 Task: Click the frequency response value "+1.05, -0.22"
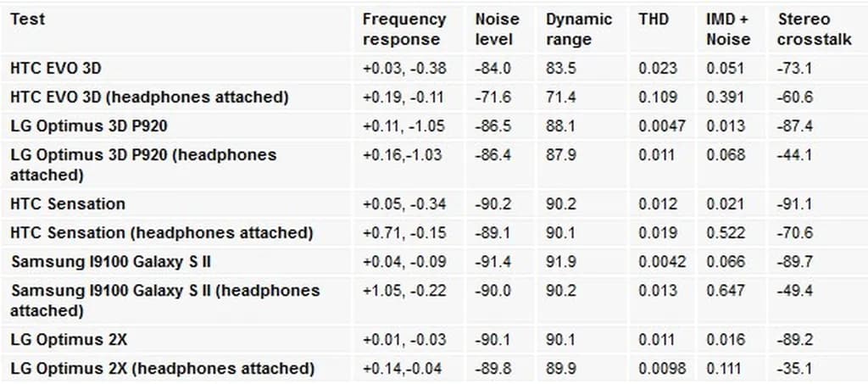[x=404, y=291]
